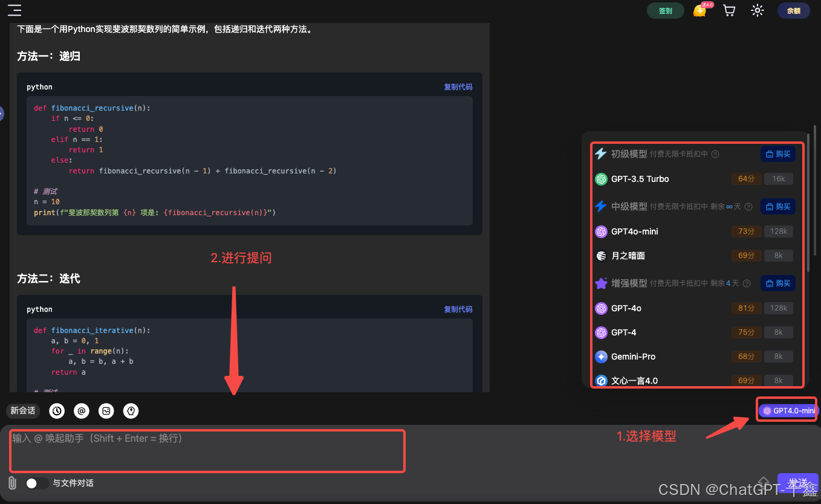
Task: Copy the recursive code via 复制代码
Action: coord(458,87)
